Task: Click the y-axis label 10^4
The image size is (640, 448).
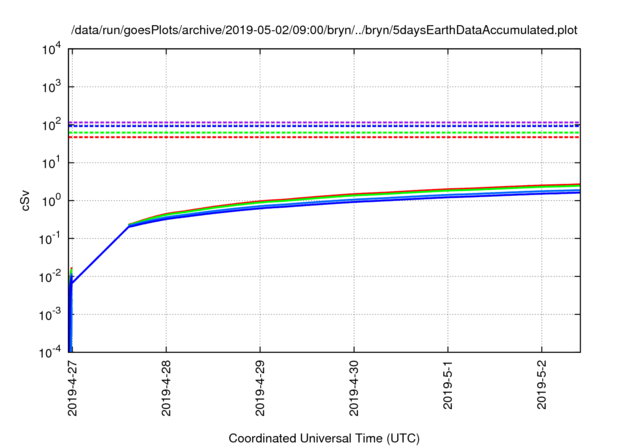Action: [x=51, y=49]
